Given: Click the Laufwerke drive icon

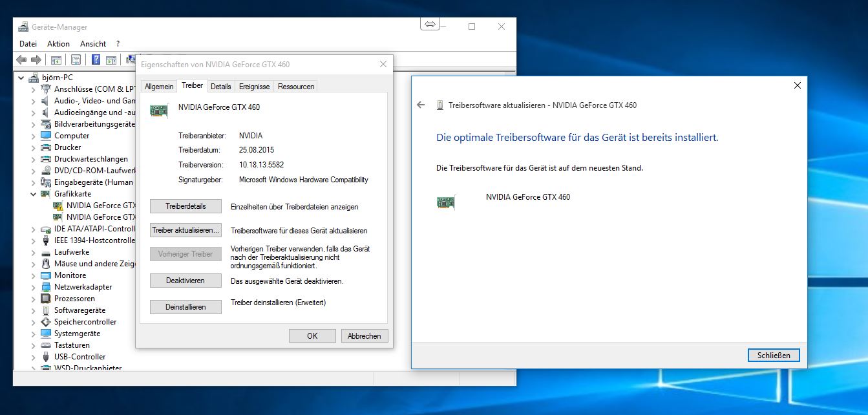Looking at the screenshot, I should 46,252.
